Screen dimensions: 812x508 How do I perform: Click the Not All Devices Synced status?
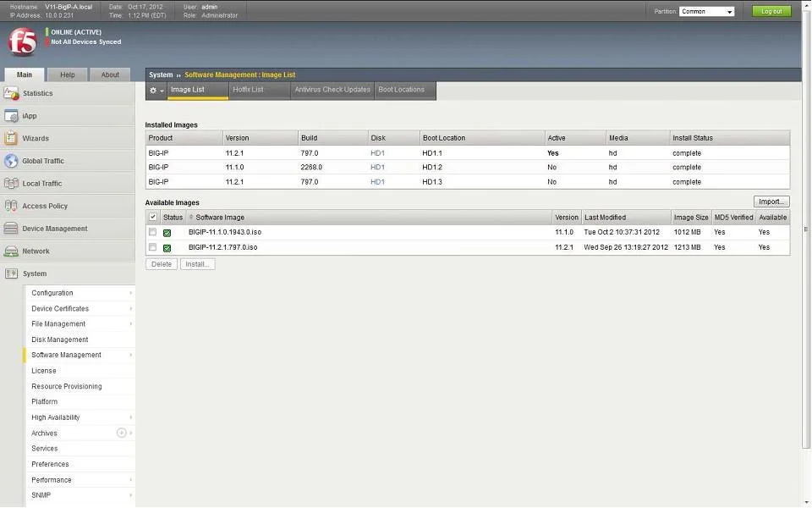[x=85, y=42]
